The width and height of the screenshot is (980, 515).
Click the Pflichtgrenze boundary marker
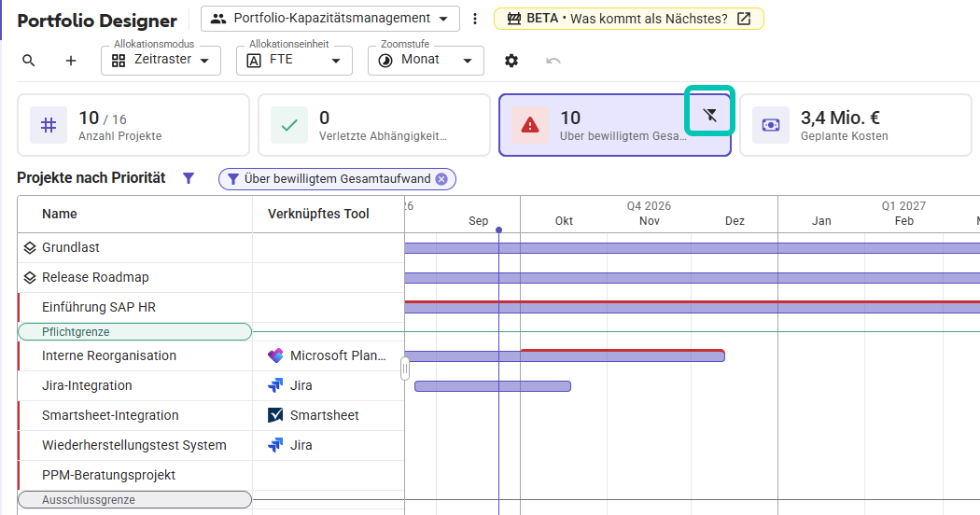[135, 332]
